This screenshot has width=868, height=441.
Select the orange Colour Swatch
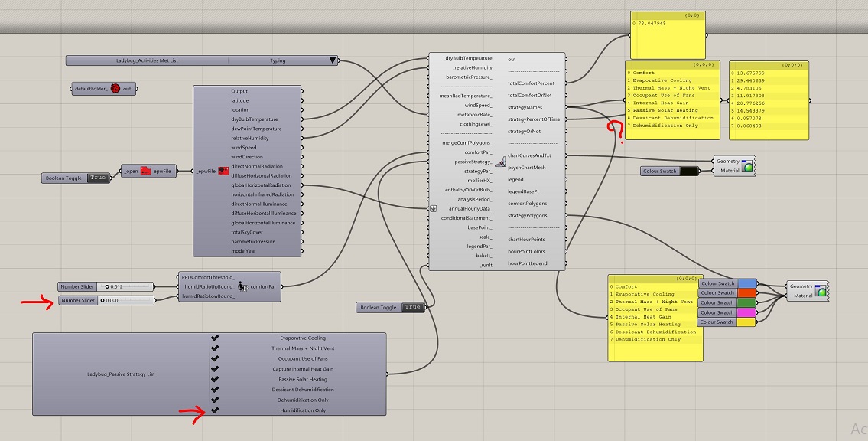pyautogui.click(x=728, y=293)
